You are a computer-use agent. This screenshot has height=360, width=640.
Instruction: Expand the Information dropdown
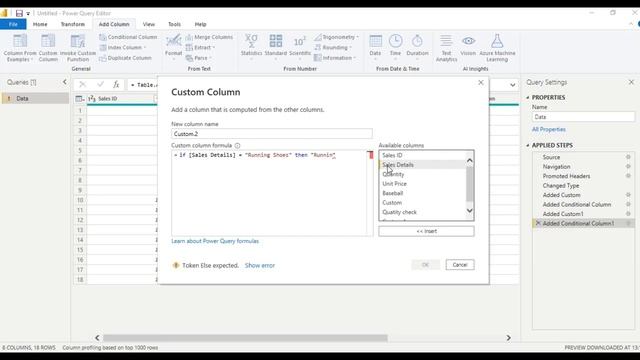point(335,58)
